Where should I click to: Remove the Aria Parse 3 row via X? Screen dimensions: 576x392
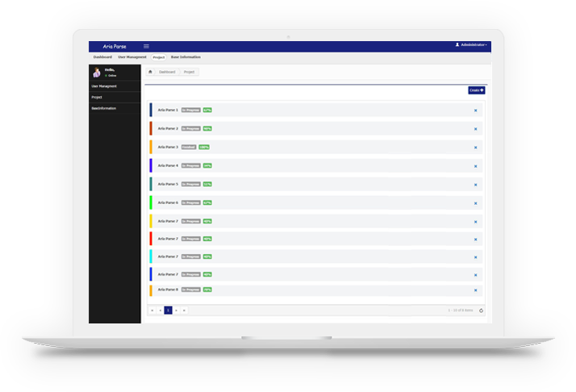coord(475,148)
